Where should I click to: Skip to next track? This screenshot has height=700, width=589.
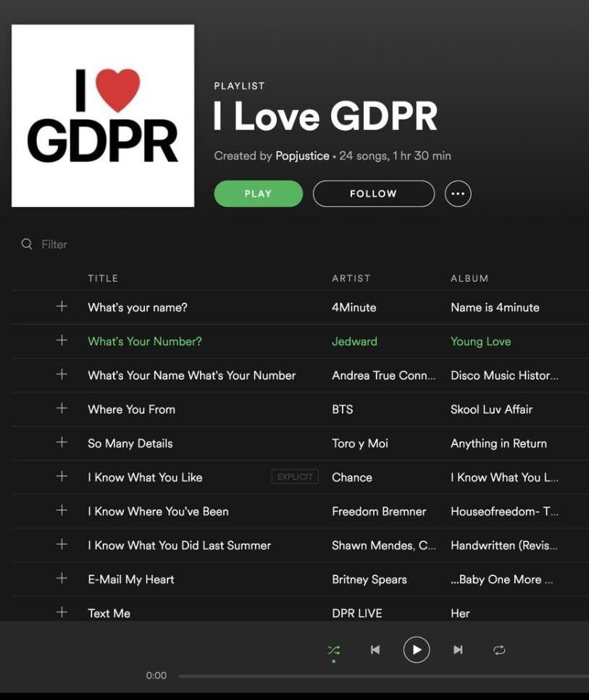coord(458,649)
